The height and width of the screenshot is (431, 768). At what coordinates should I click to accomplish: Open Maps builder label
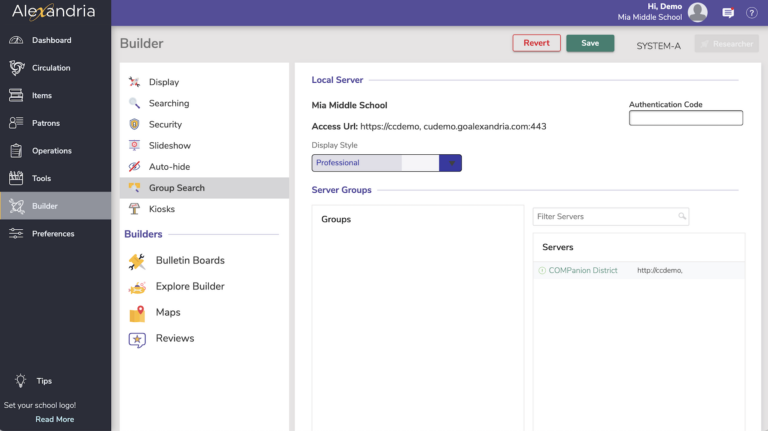pos(168,312)
